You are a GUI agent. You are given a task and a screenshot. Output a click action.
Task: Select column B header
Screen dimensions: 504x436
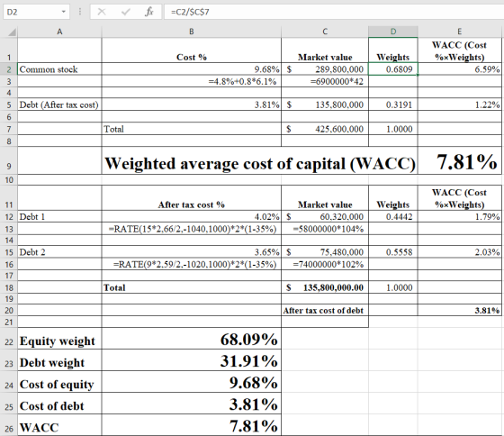191,32
